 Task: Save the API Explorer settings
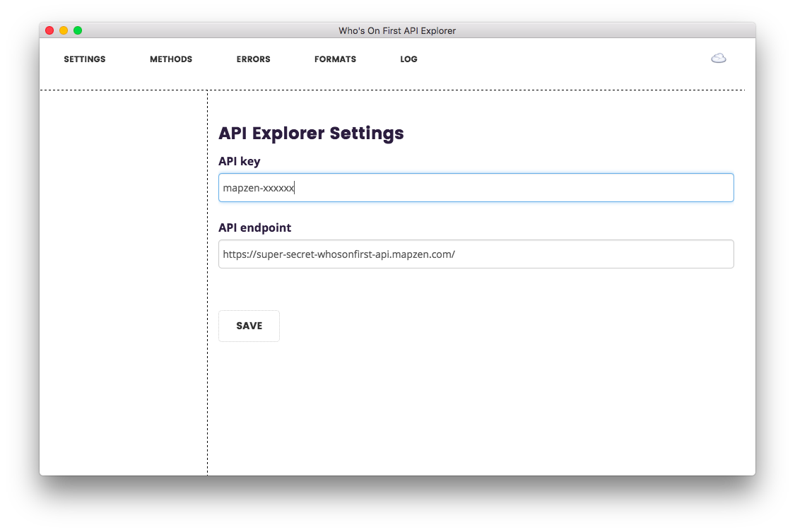249,326
